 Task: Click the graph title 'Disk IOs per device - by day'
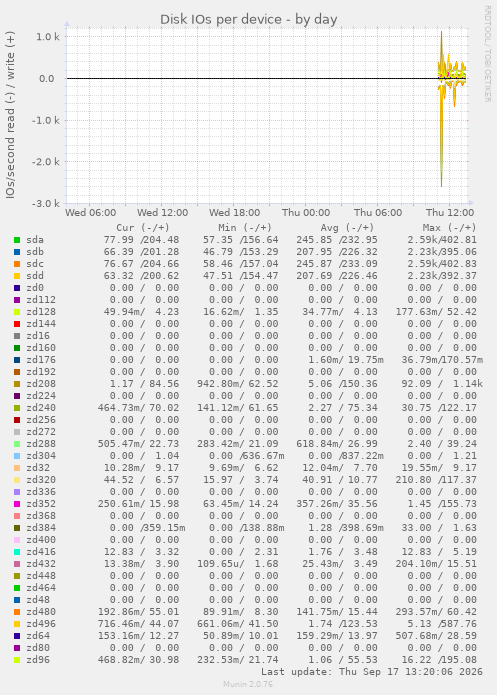tap(248, 20)
